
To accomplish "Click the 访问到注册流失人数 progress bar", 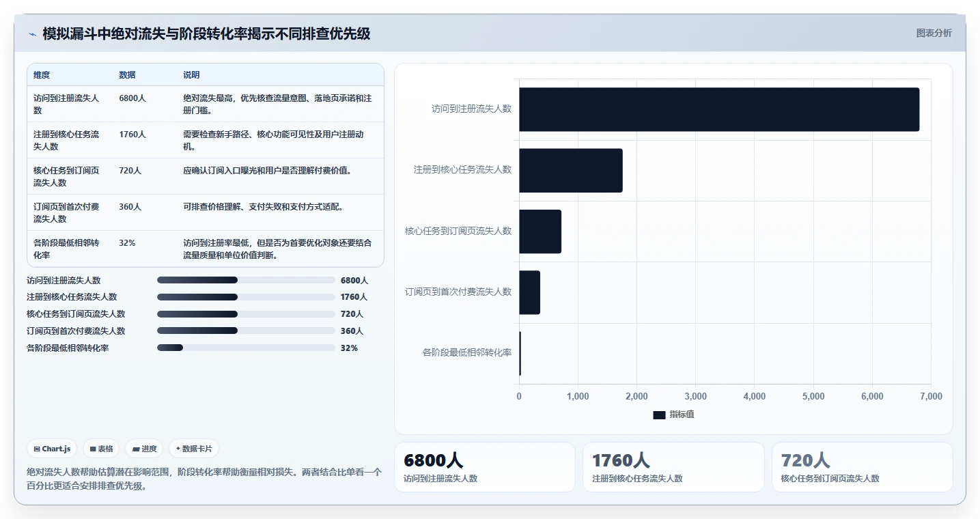I will coord(246,280).
